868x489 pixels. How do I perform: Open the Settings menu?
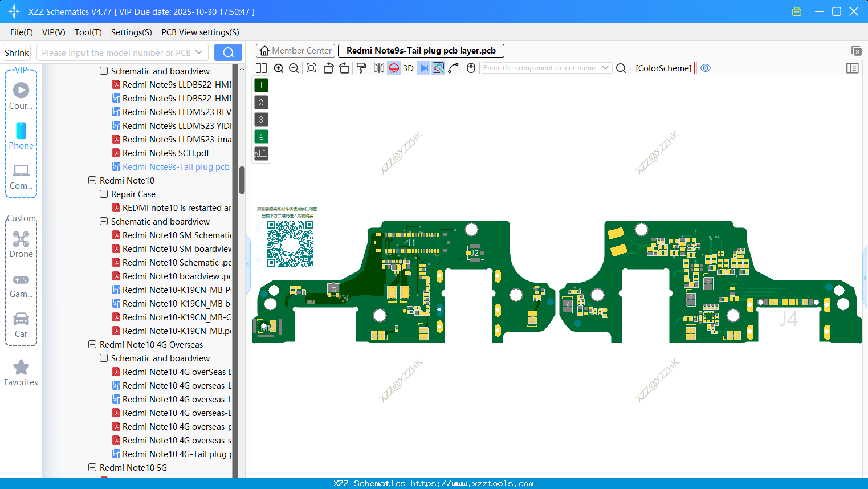point(132,32)
